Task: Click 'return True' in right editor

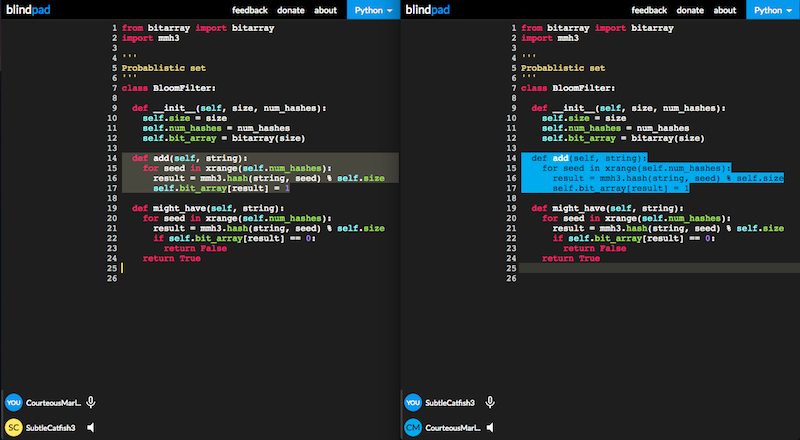Action: [x=571, y=258]
